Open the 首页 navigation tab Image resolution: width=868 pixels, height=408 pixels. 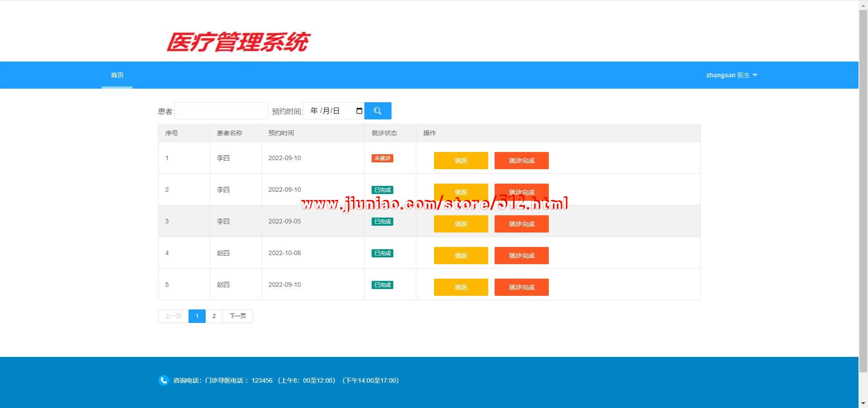117,75
